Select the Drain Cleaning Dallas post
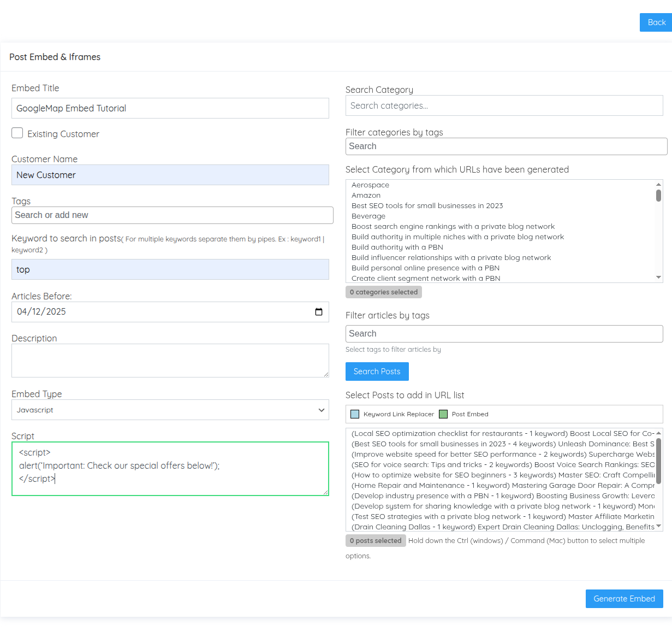Image resolution: width=672 pixels, height=631 pixels. (x=502, y=527)
